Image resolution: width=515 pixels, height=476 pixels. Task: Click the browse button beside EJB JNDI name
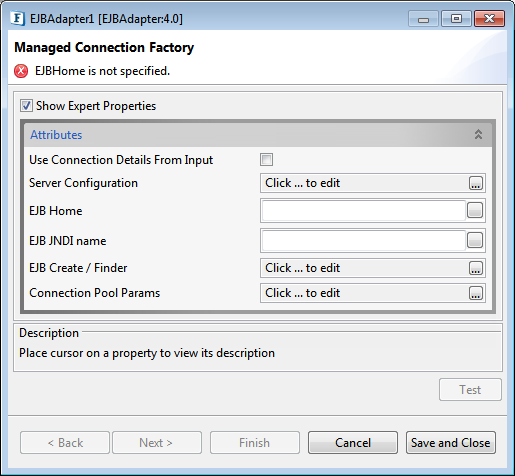475,240
